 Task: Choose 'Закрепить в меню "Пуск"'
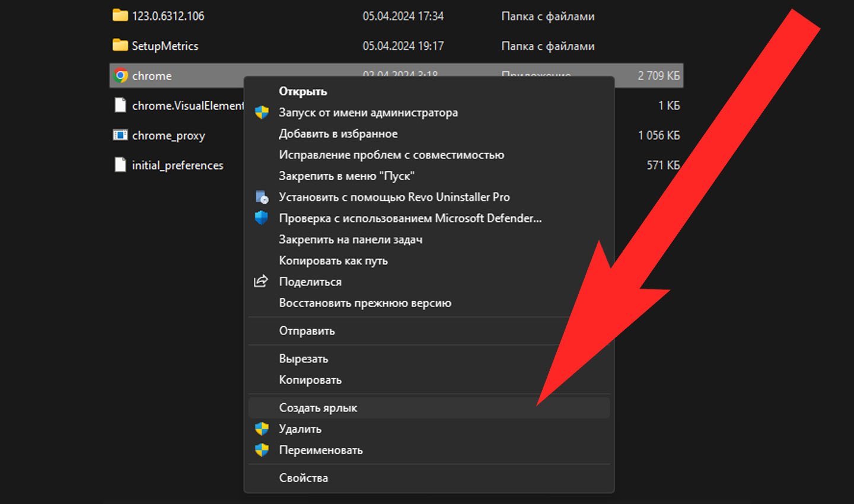pyautogui.click(x=346, y=176)
